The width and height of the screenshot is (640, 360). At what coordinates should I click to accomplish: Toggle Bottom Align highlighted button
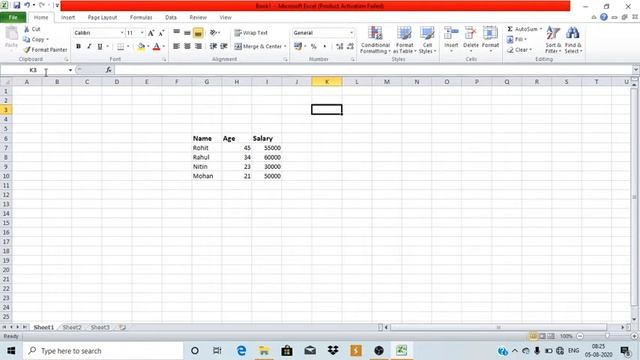(198, 33)
